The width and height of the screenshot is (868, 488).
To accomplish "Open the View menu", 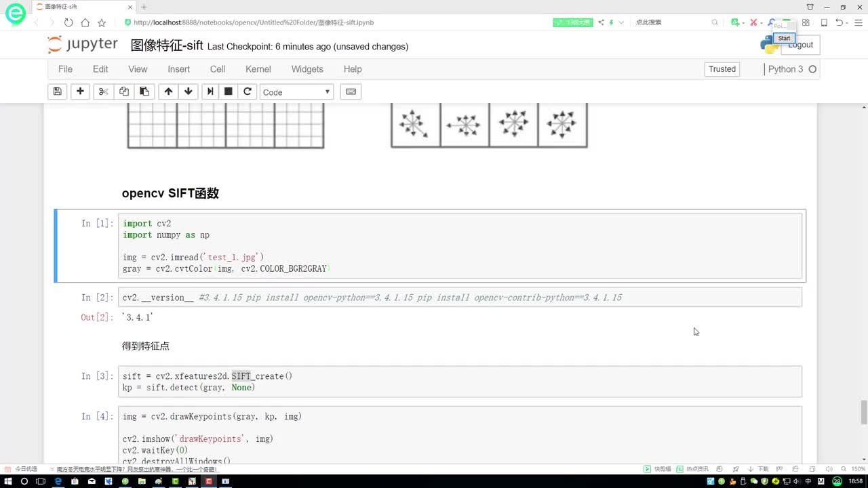I will [138, 69].
